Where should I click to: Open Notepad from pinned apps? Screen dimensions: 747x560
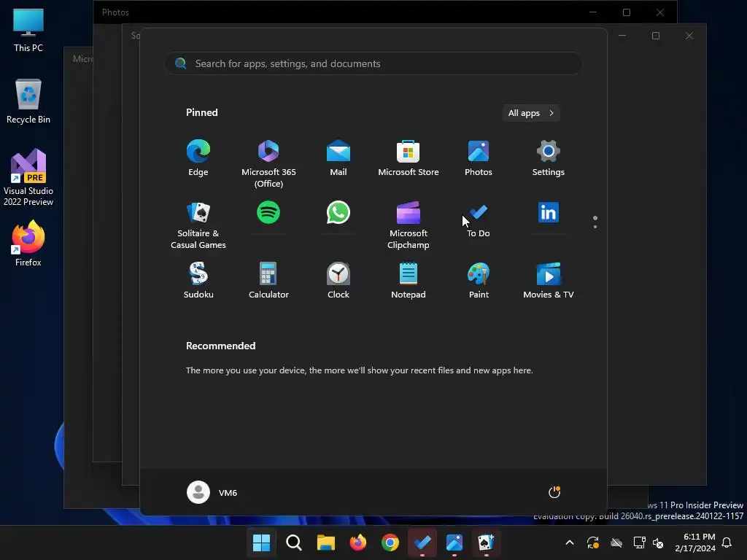click(409, 281)
